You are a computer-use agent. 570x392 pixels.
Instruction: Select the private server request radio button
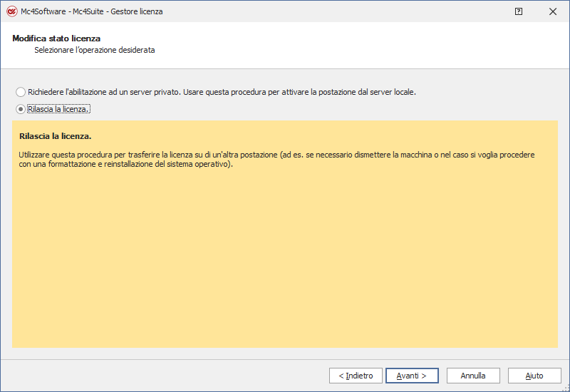(21, 92)
